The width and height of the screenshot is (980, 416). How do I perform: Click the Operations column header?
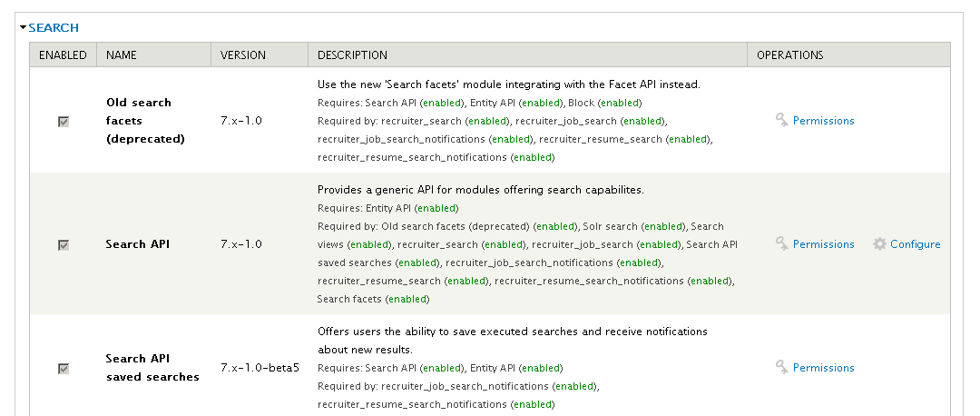[789, 55]
